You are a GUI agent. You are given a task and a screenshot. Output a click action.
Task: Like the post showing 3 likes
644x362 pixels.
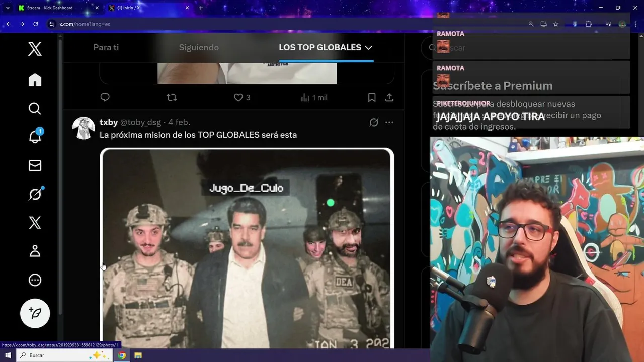(242, 97)
